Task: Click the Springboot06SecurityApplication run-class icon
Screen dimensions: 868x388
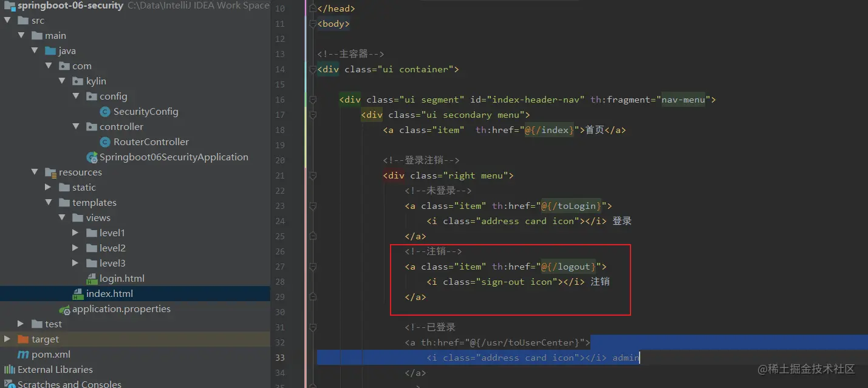Action: tap(92, 157)
